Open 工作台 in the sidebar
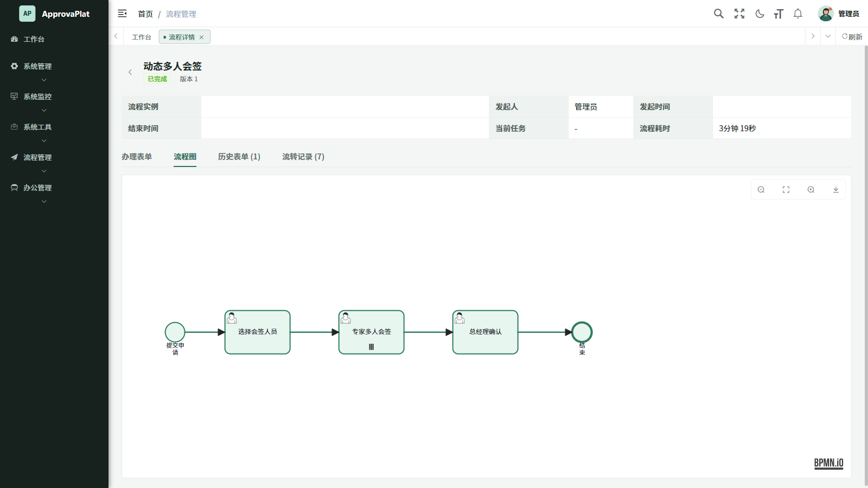868x488 pixels. pos(54,39)
